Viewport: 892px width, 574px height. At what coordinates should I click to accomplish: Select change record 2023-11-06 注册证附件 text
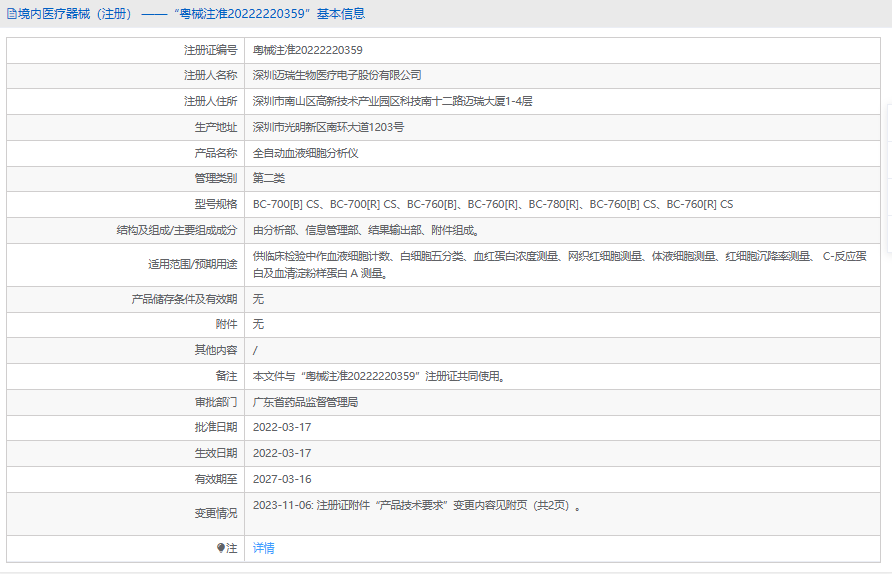(417, 505)
